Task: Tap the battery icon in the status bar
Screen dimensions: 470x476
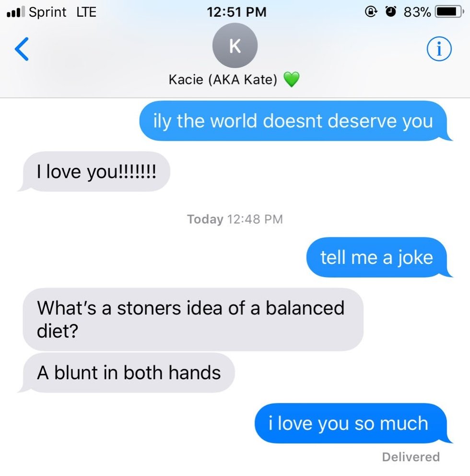Action: pyautogui.click(x=449, y=12)
